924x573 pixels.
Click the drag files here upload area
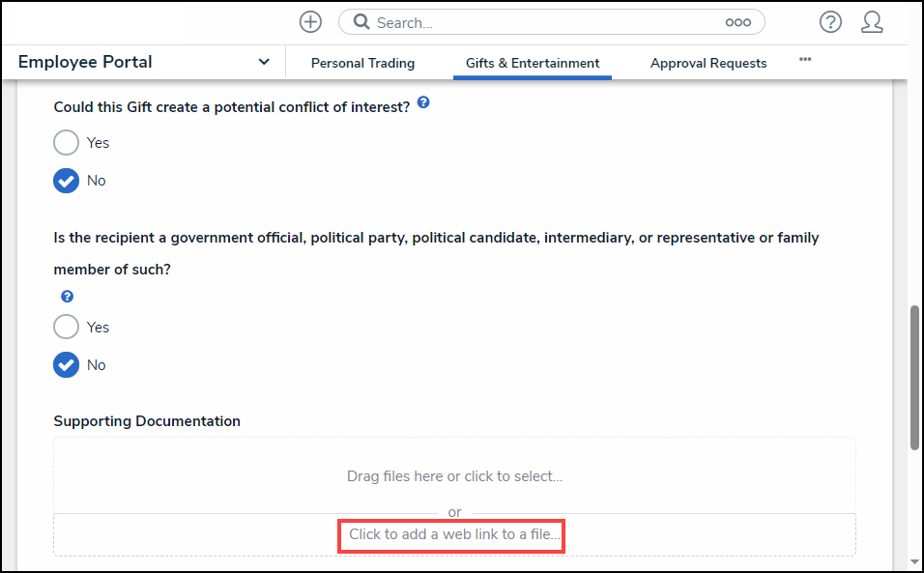point(454,475)
